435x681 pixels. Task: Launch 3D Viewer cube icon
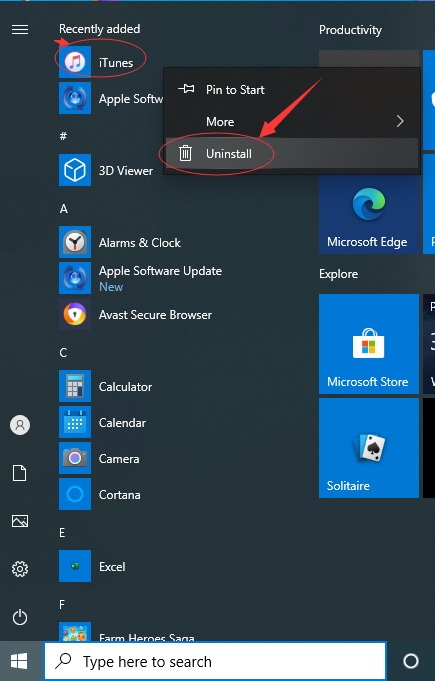(x=75, y=170)
